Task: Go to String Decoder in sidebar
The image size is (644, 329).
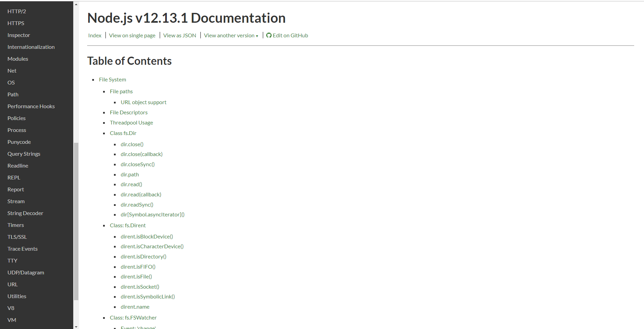Action: tap(25, 213)
